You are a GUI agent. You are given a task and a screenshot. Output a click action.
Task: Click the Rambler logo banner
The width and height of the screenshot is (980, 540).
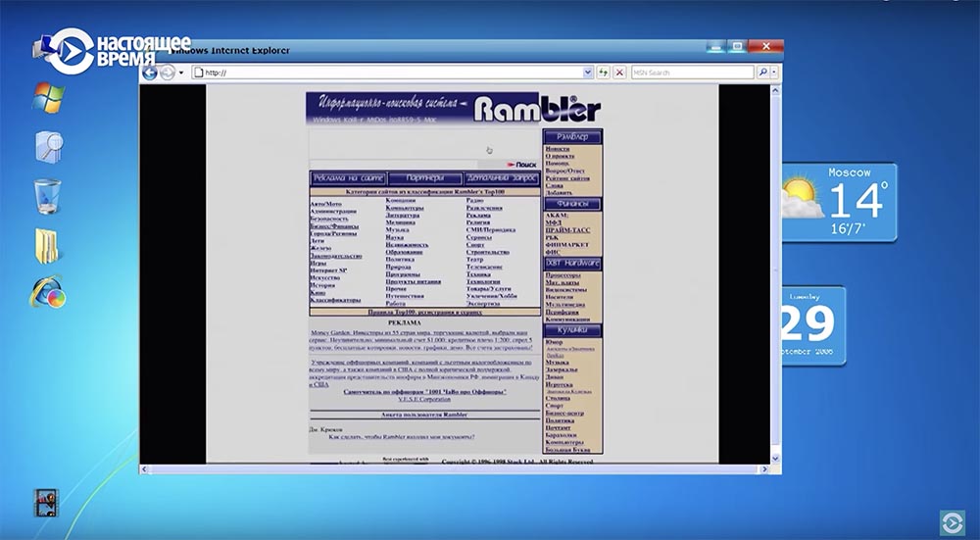point(453,108)
